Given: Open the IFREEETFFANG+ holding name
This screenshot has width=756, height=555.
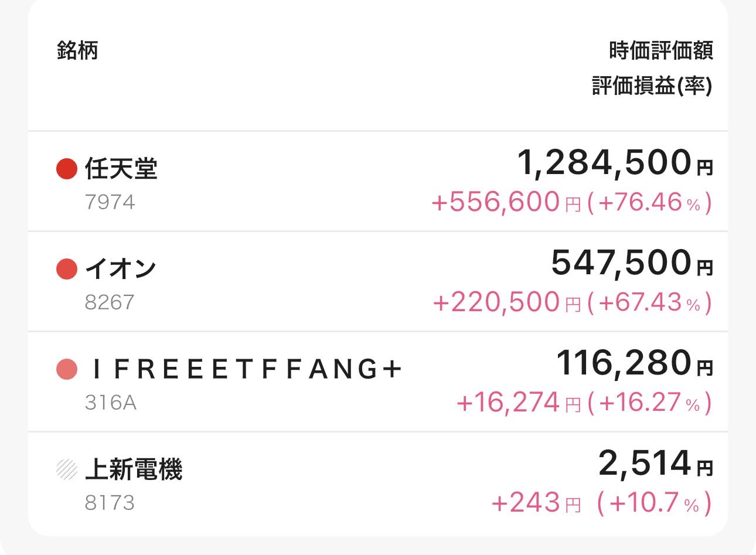Looking at the screenshot, I should [246, 369].
